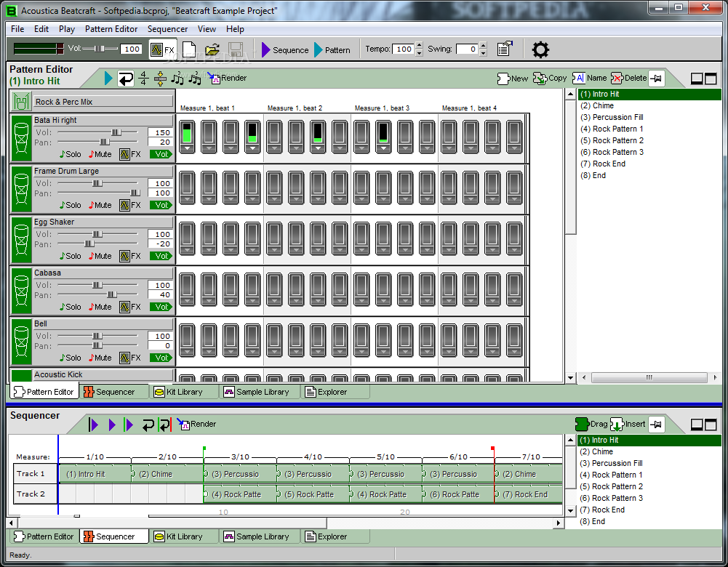Copy the selected pattern
The image size is (728, 567).
point(550,78)
